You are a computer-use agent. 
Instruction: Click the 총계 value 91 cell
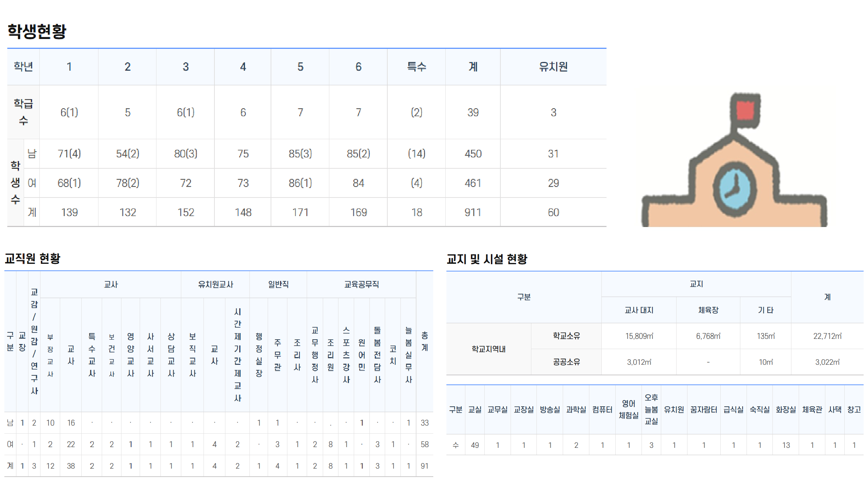tap(425, 466)
